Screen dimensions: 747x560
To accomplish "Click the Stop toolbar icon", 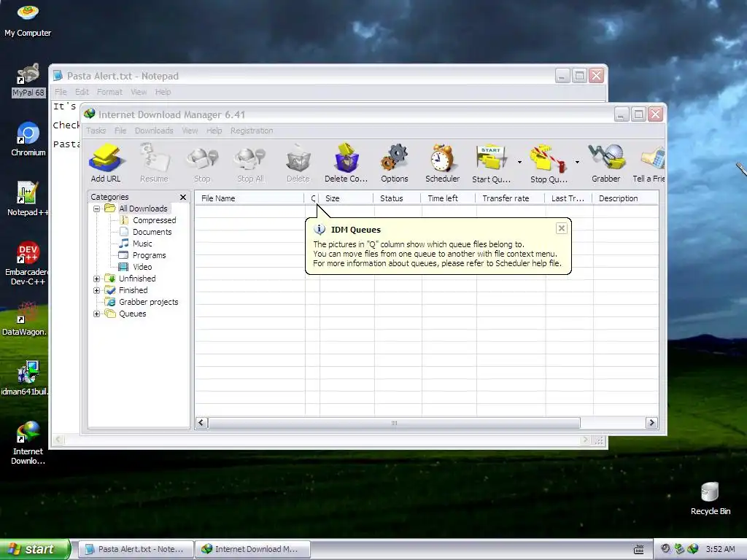I will (202, 163).
